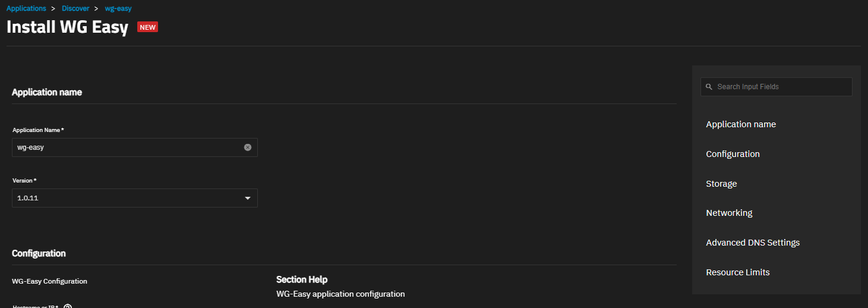This screenshot has height=308, width=868.
Task: Click the WG-Easy Configuration label
Action: pyautogui.click(x=49, y=281)
